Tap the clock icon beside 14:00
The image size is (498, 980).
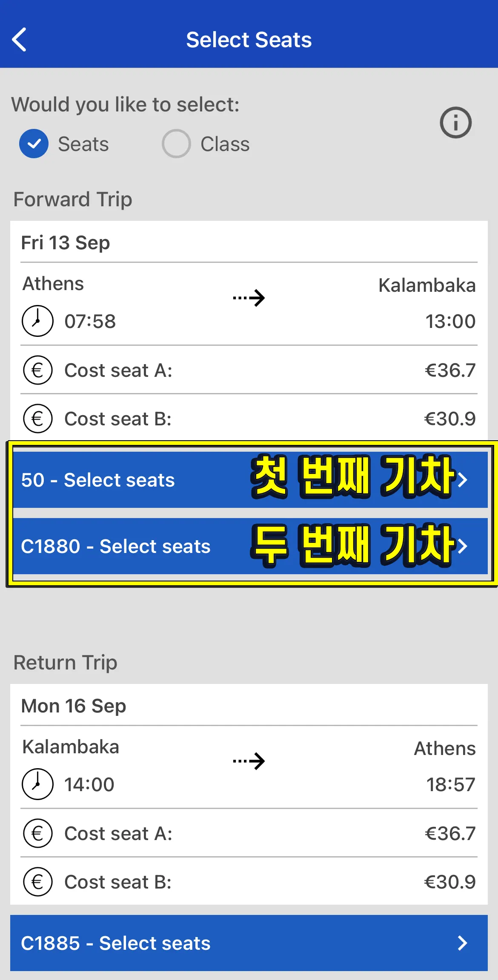(x=37, y=784)
